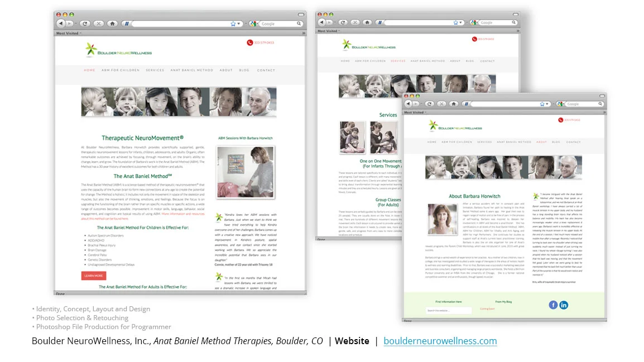Click 'Services' heading in Services window
Viewport: 644px width, 362px height.
[388, 115]
